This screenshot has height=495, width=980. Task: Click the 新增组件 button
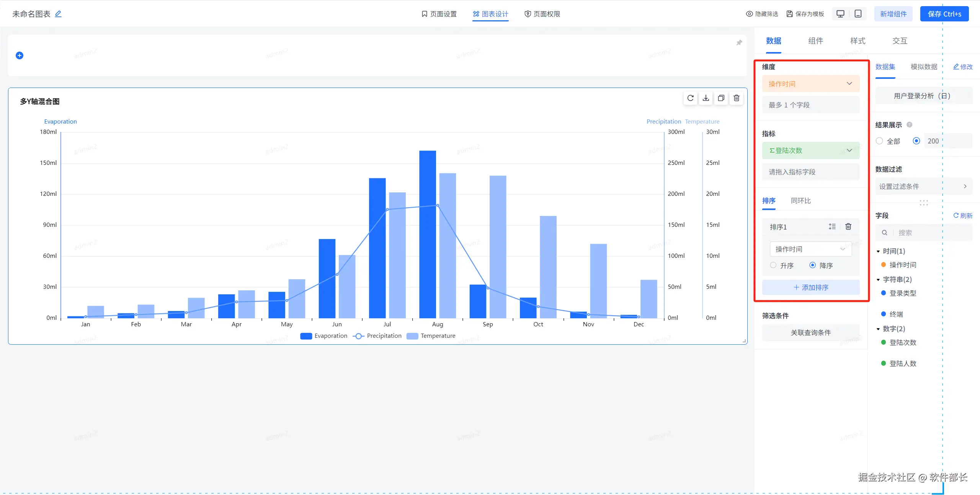[x=893, y=14]
